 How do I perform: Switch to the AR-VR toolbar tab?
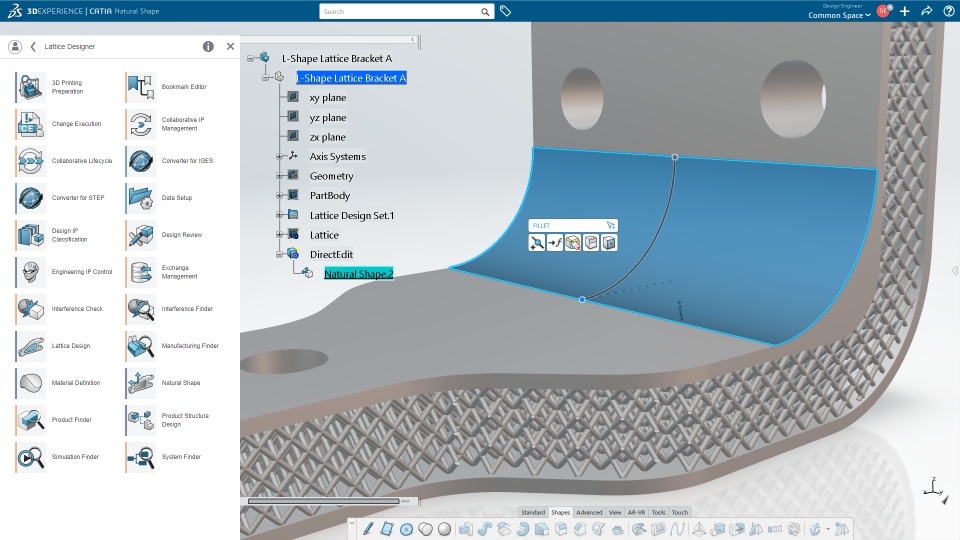tap(636, 512)
